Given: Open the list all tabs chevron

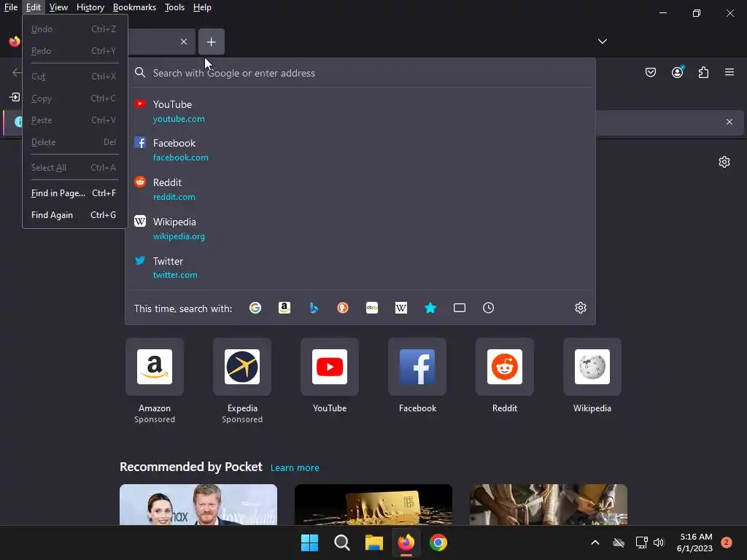Looking at the screenshot, I should click(602, 42).
